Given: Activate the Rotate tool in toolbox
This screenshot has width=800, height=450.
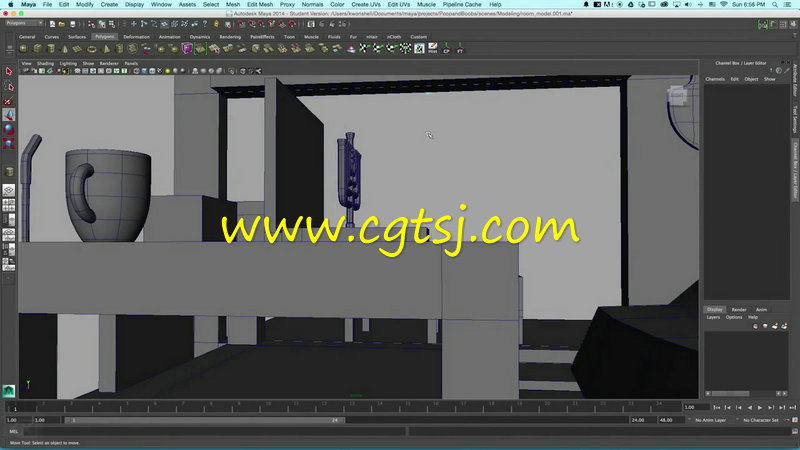Looking at the screenshot, I should 9,129.
